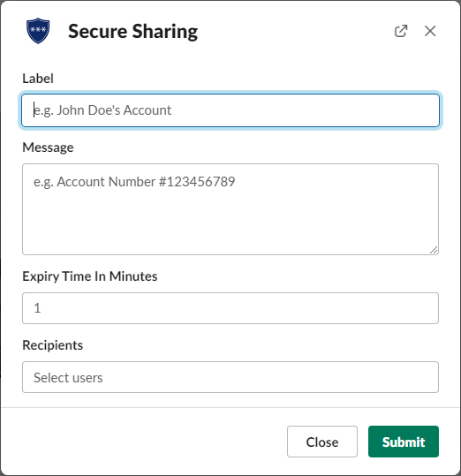Click the "Expiry Time In Minutes" caption
The height and width of the screenshot is (476, 461).
tap(90, 276)
